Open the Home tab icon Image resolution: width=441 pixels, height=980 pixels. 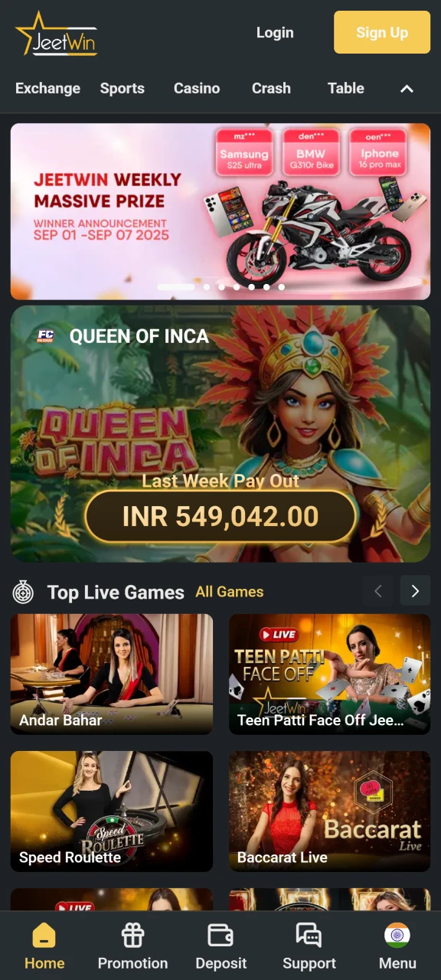(44, 936)
